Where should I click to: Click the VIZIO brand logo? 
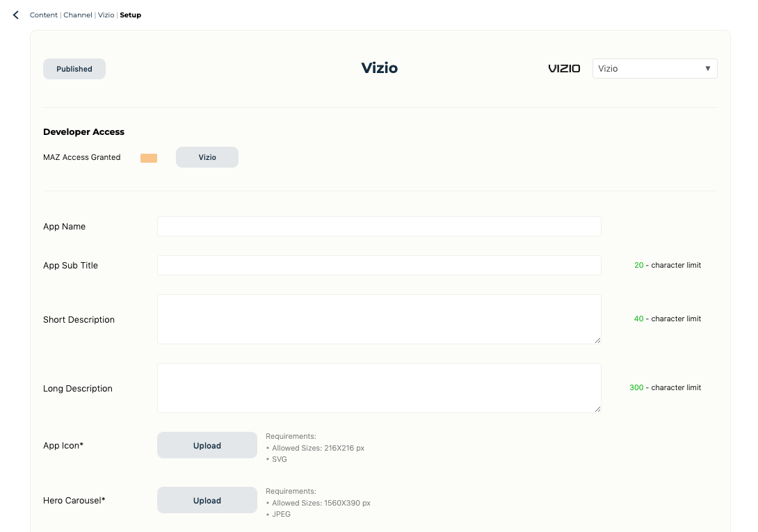tap(564, 69)
